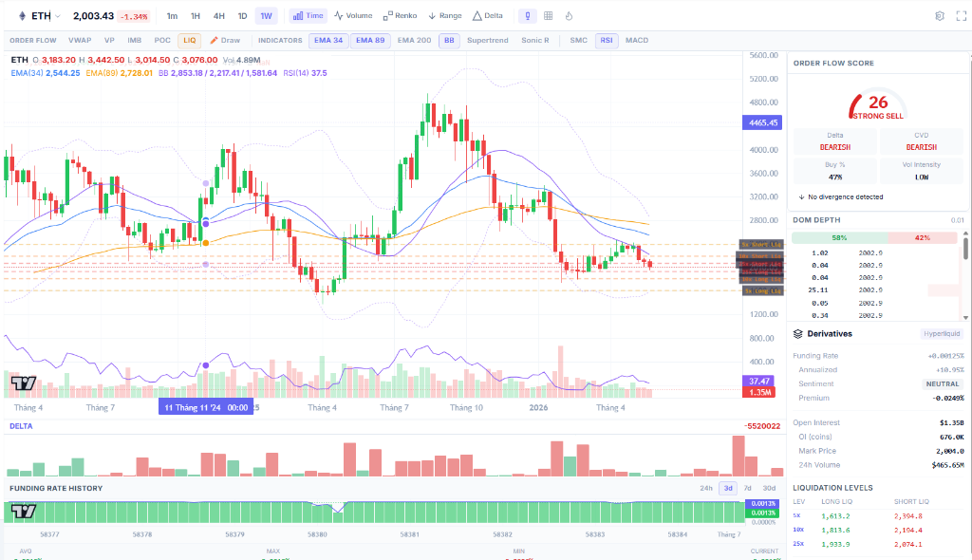Click DOM depth scrollbar down arrow

[x=965, y=318]
